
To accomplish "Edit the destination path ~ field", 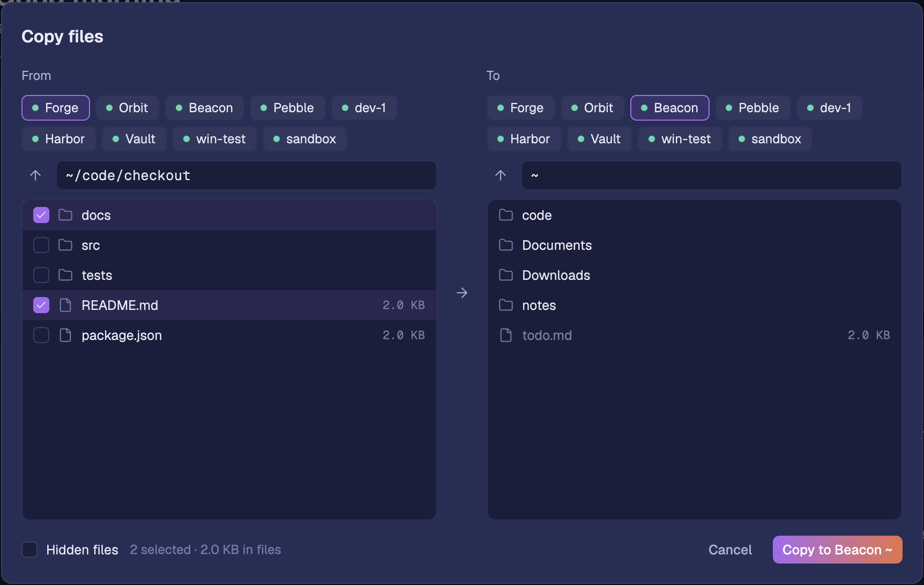I will (x=711, y=175).
